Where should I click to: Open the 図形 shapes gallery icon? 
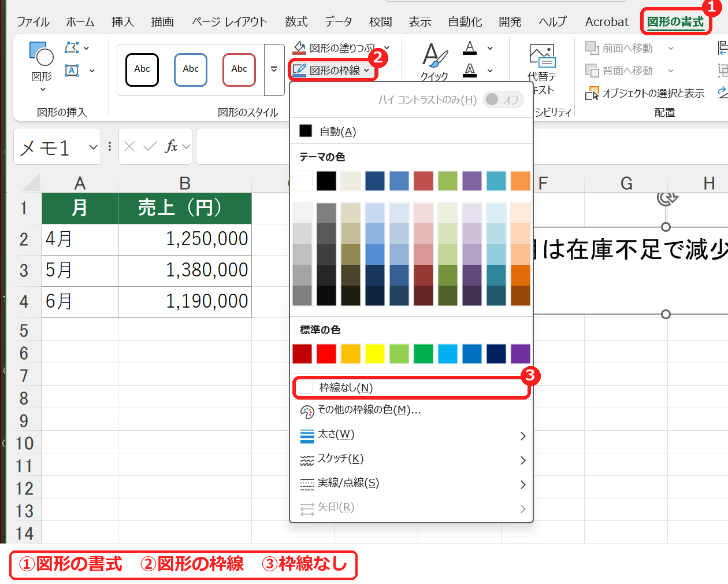(x=41, y=54)
